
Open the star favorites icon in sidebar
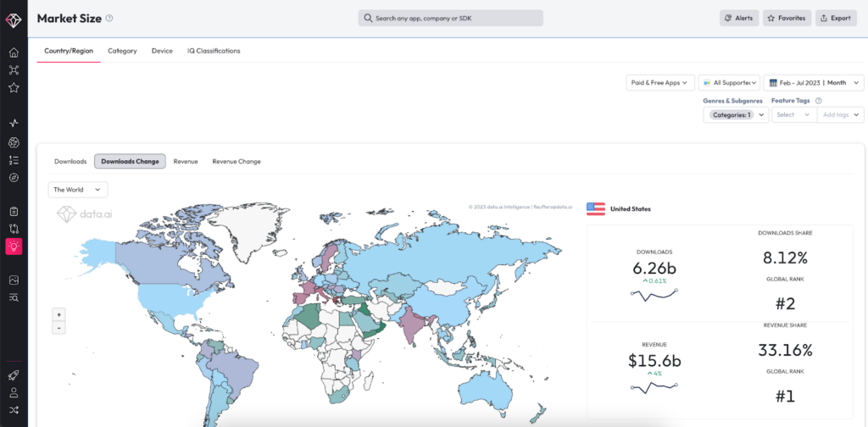pos(14,87)
